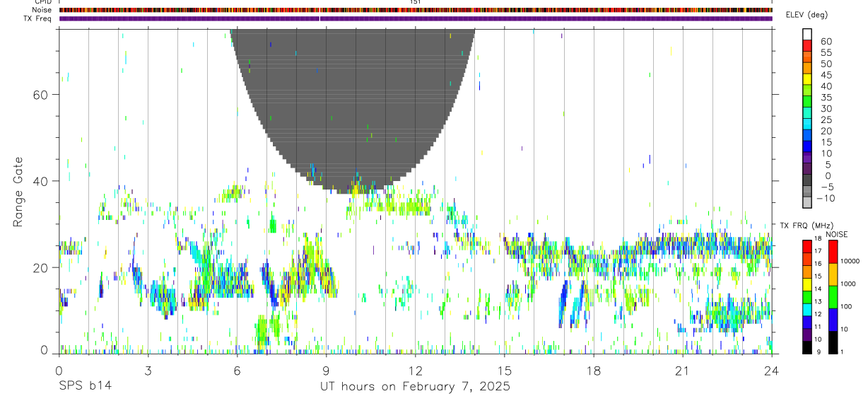Click x-axis tick label '6'

click(x=237, y=370)
